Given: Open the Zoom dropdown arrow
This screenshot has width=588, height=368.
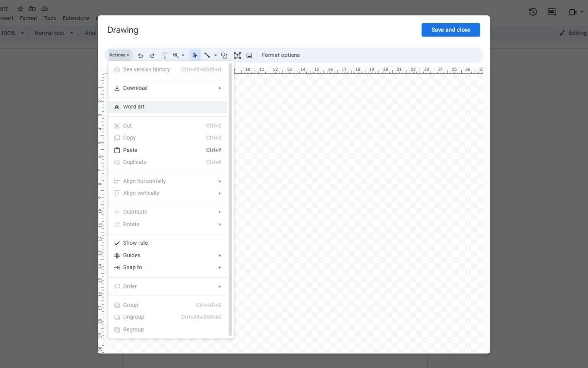Looking at the screenshot, I should click(x=183, y=55).
